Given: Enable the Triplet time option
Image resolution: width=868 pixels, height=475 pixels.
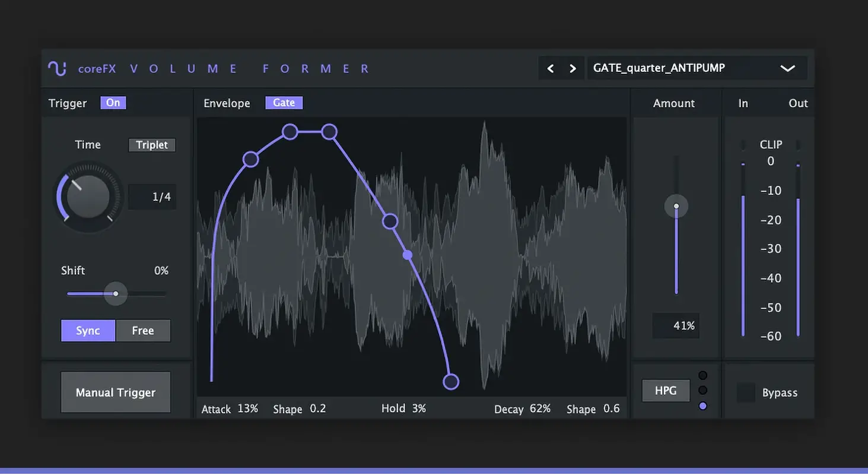Looking at the screenshot, I should pos(152,145).
